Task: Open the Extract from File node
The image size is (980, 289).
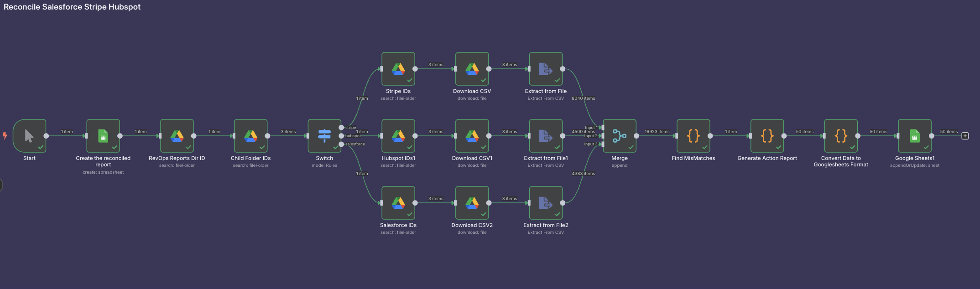Action: [546, 69]
